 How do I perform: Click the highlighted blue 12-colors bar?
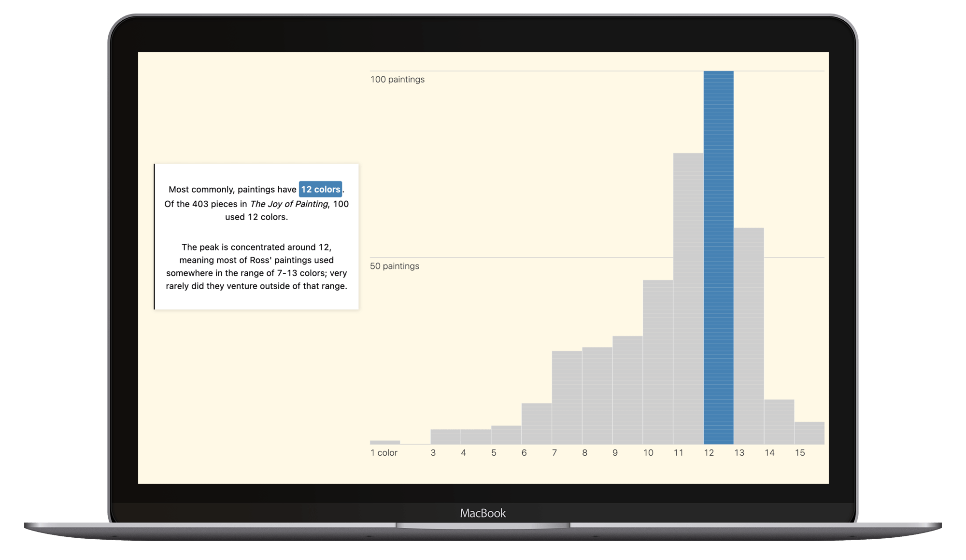tap(718, 257)
